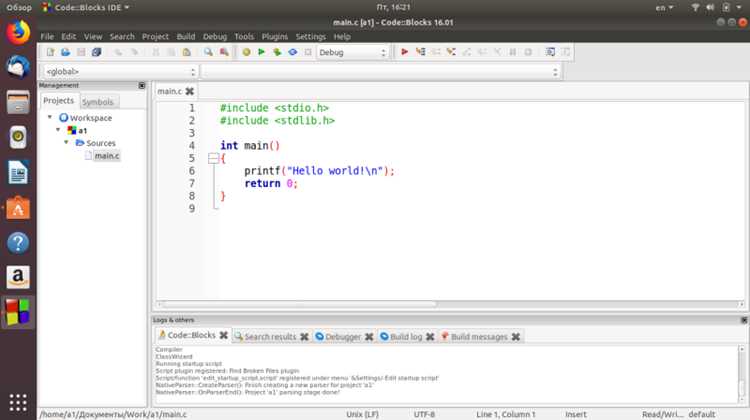Show applications grid in the dock
750x420 pixels.
18,403
